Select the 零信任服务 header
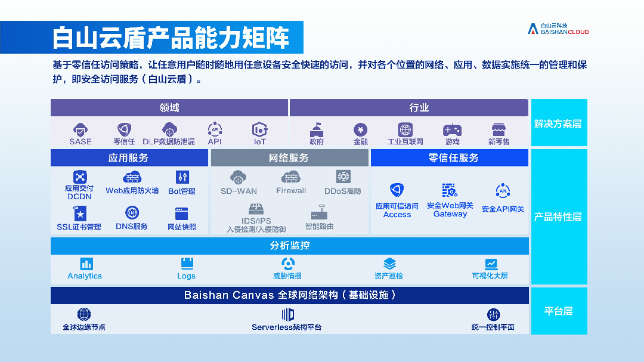This screenshot has height=362, width=644. click(x=450, y=158)
